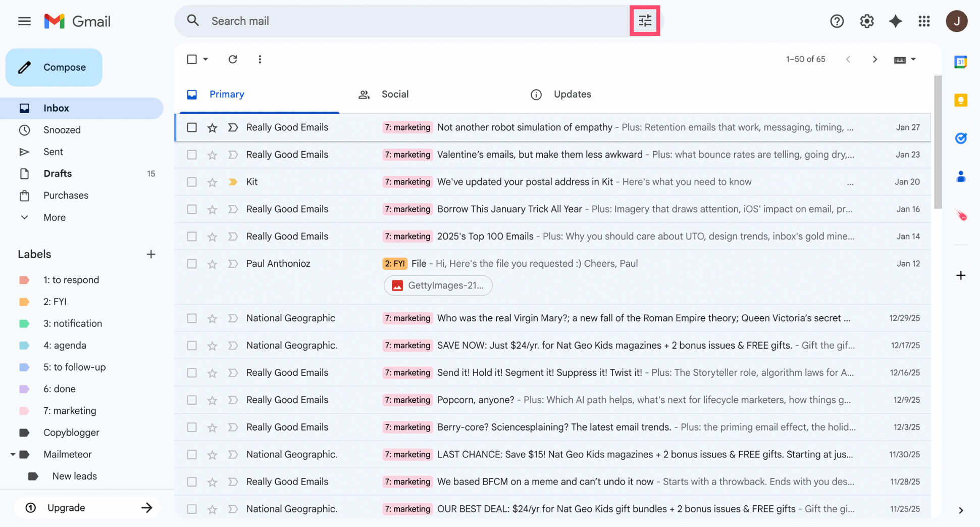Open the Updates tab
This screenshot has width=980, height=527.
(x=572, y=94)
